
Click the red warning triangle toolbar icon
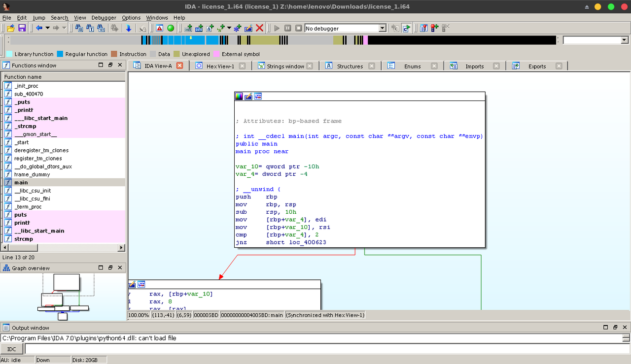[159, 28]
